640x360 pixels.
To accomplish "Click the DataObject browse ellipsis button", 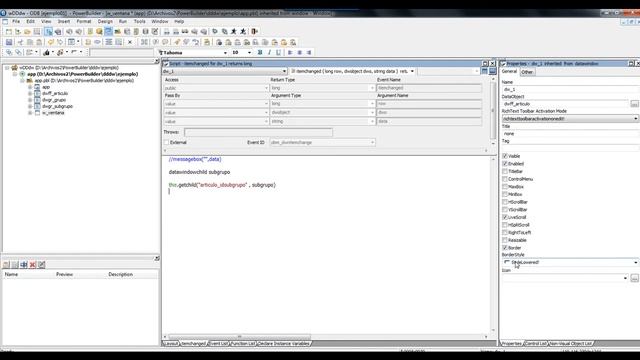I will [634, 104].
